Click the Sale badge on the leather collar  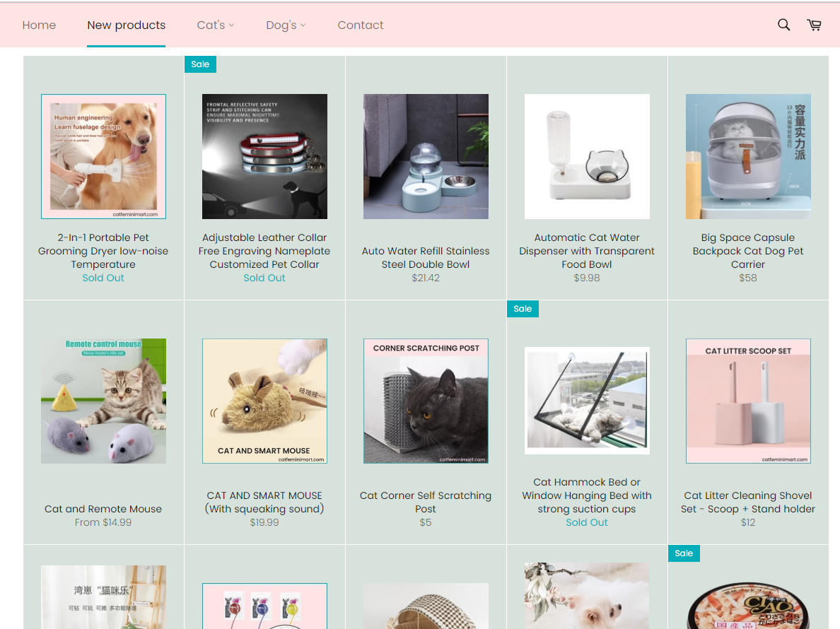point(200,64)
